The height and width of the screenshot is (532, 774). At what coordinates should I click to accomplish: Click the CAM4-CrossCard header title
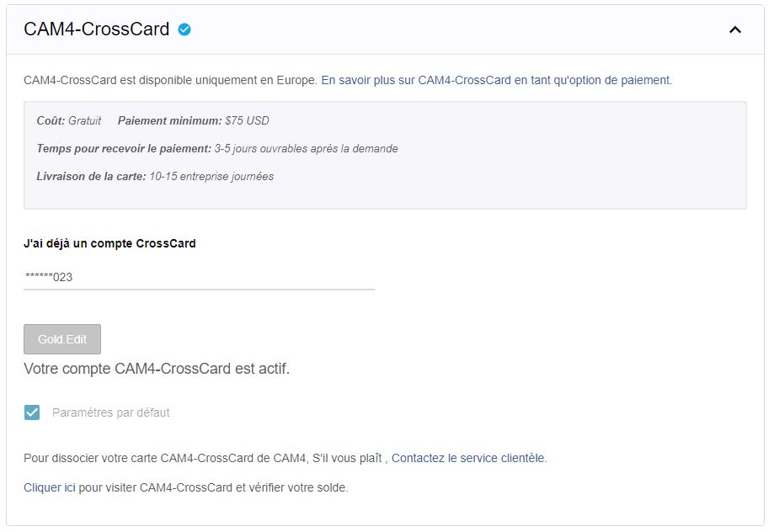pyautogui.click(x=96, y=29)
